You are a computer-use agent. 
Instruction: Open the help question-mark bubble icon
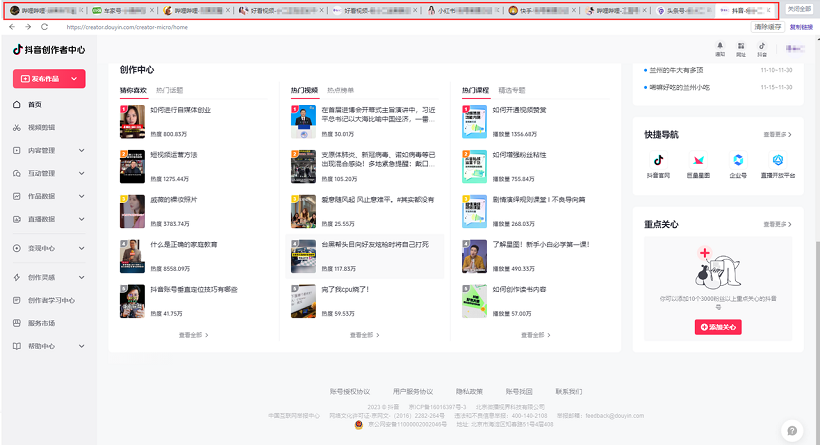[x=792, y=431]
